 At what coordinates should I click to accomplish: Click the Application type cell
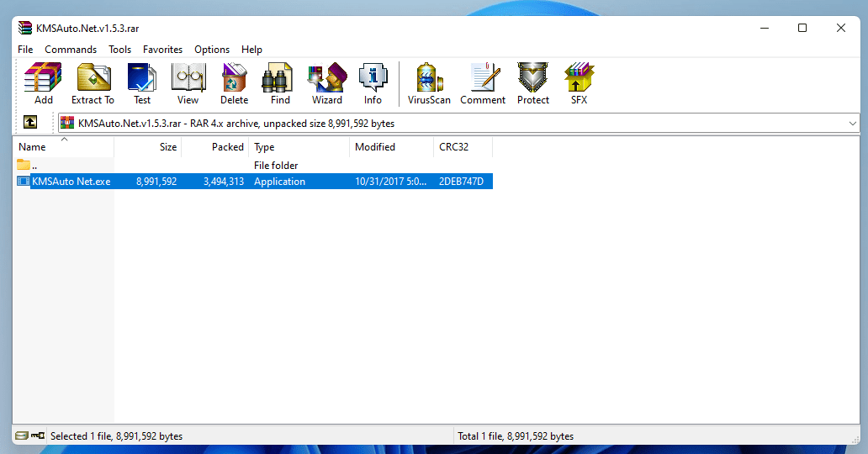[279, 181]
